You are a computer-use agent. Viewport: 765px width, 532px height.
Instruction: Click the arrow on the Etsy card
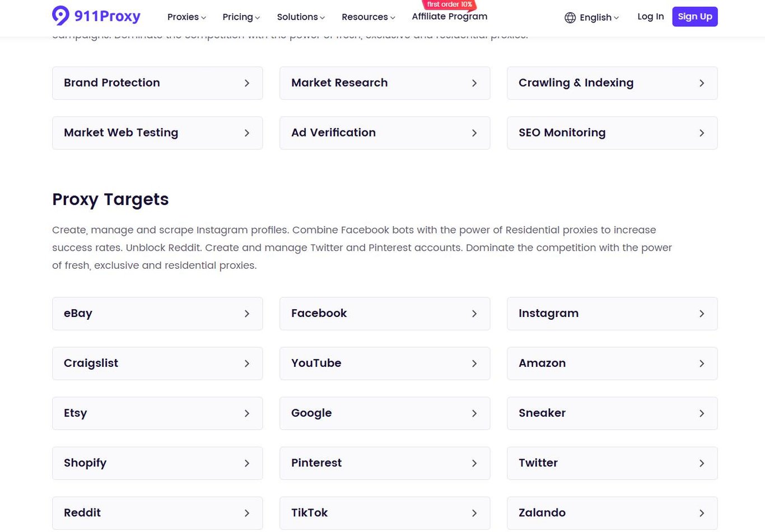pos(247,413)
